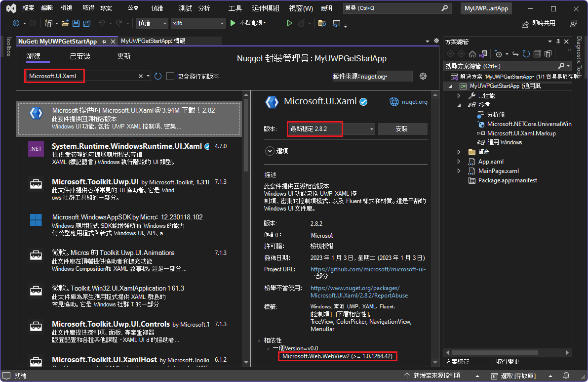This screenshot has width=588, height=382.
Task: Switch to MyUWPGetStartApp overview document tab
Action: 153,41
